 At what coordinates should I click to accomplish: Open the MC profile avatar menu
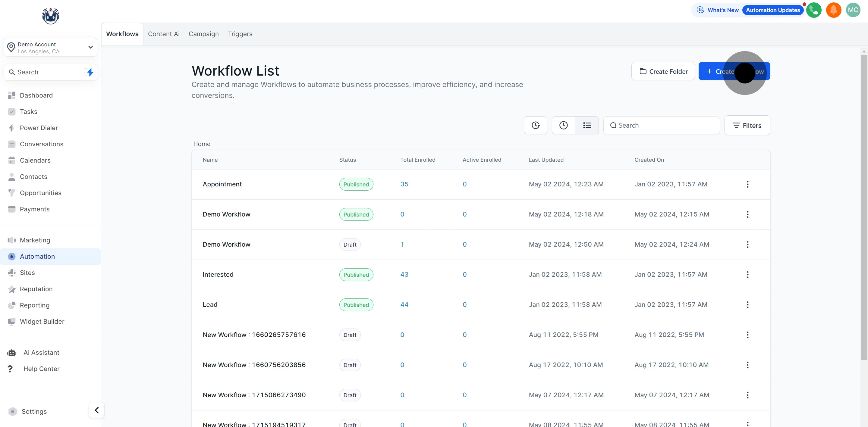[x=853, y=10]
